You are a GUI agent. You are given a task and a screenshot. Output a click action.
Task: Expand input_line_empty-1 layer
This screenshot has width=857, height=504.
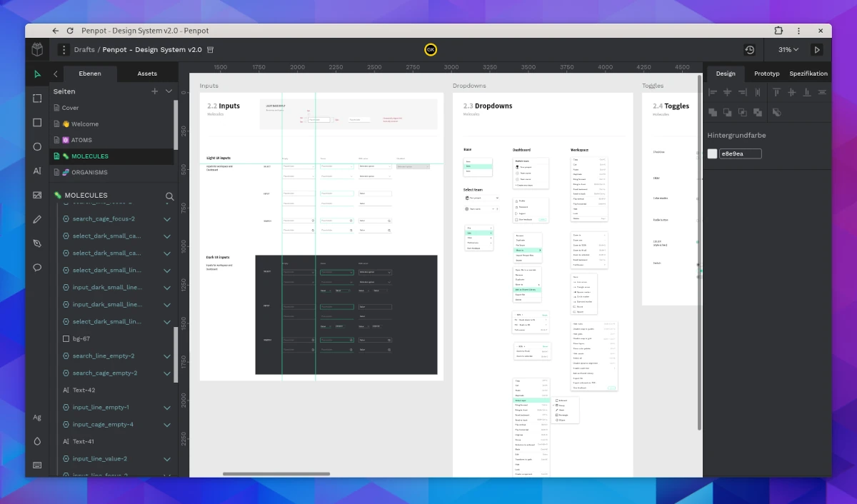(x=167, y=407)
